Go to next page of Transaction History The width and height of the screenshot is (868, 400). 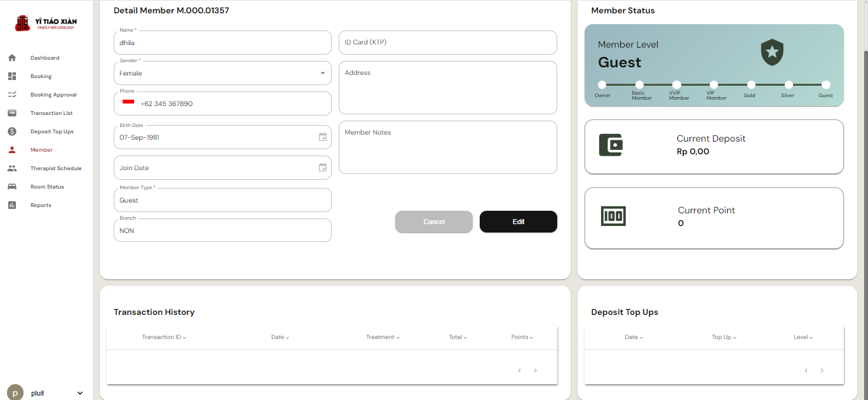click(536, 371)
